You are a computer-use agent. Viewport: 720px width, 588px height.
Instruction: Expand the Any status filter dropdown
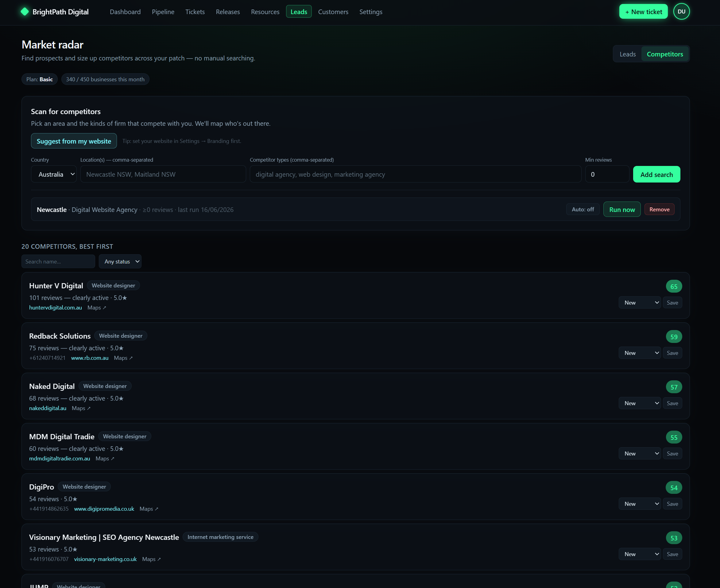click(x=120, y=261)
